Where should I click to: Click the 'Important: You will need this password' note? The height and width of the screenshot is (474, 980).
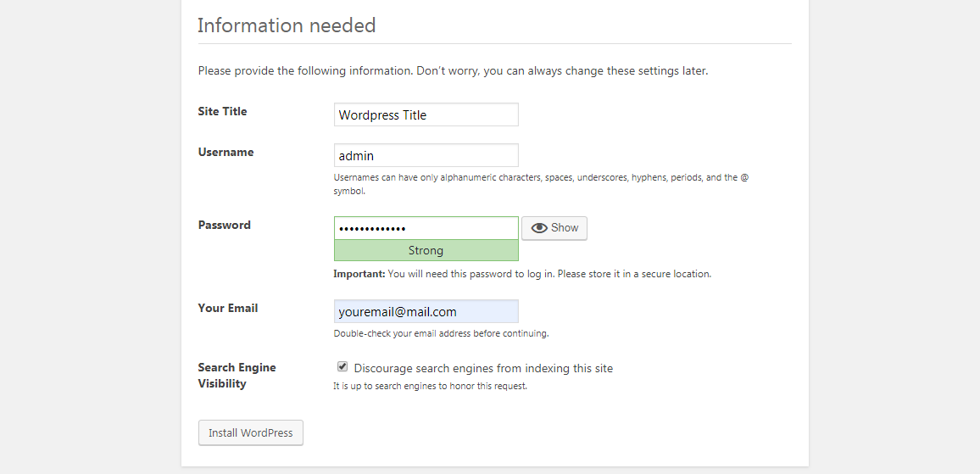point(522,274)
